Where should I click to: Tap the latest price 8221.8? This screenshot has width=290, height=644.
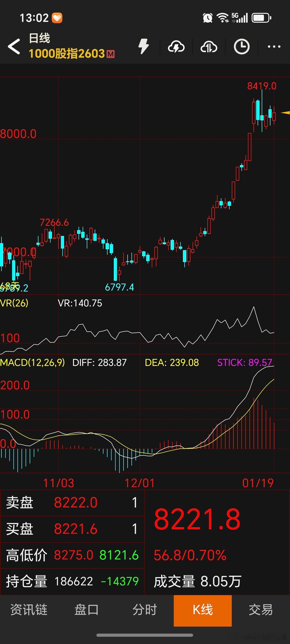(197, 520)
